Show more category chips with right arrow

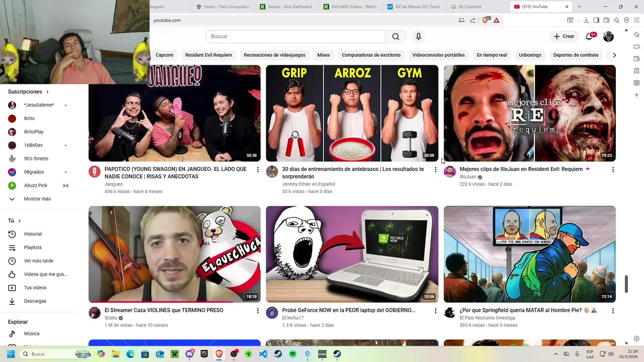pyautogui.click(x=614, y=55)
